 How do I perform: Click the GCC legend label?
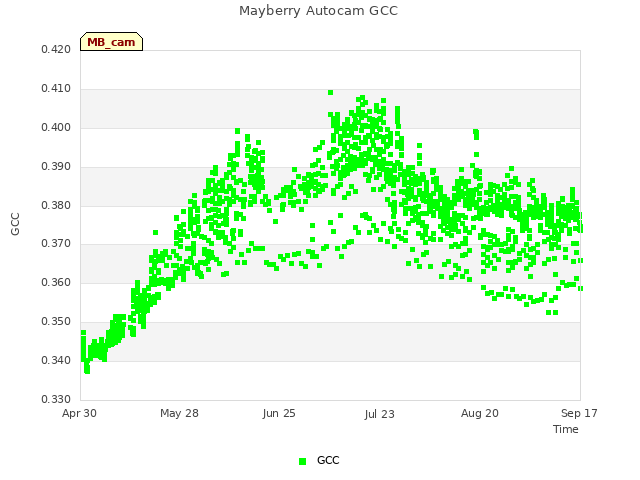[328, 460]
